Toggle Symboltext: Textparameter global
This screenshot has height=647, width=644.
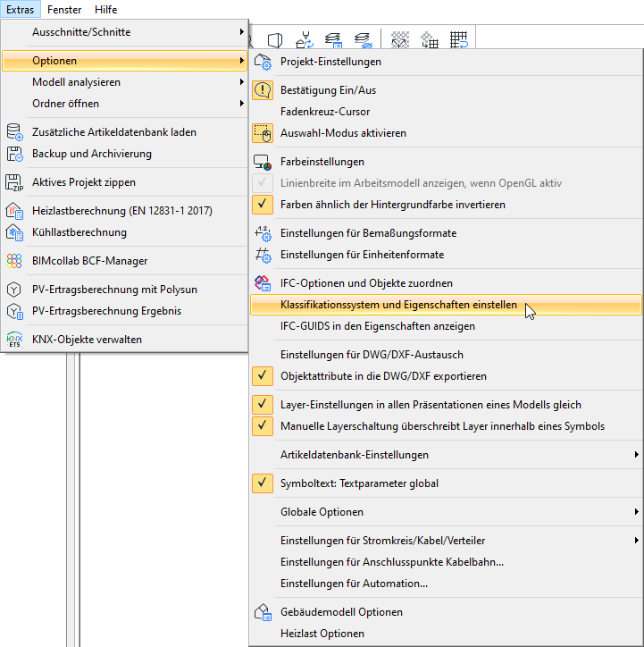coord(446,483)
